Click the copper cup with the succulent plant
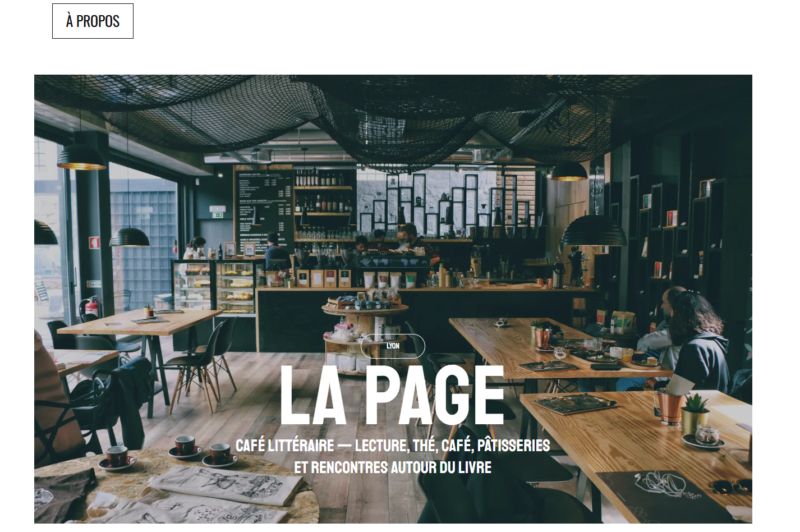This screenshot has height=532, width=800. point(670,406)
